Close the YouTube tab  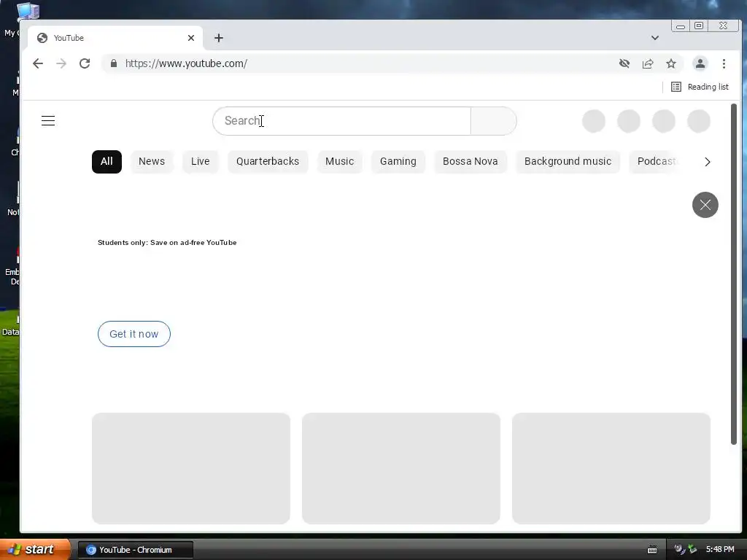click(191, 38)
